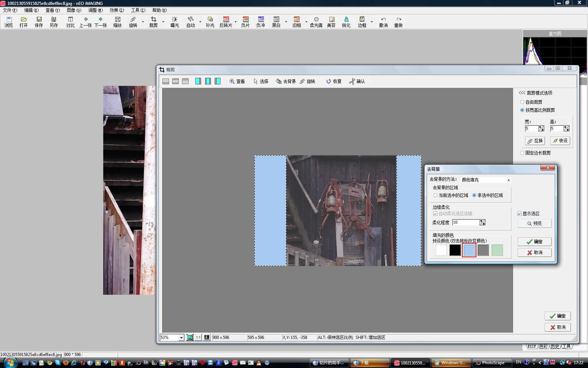
Task: Go to previous image with 上一张
Action: [85, 22]
